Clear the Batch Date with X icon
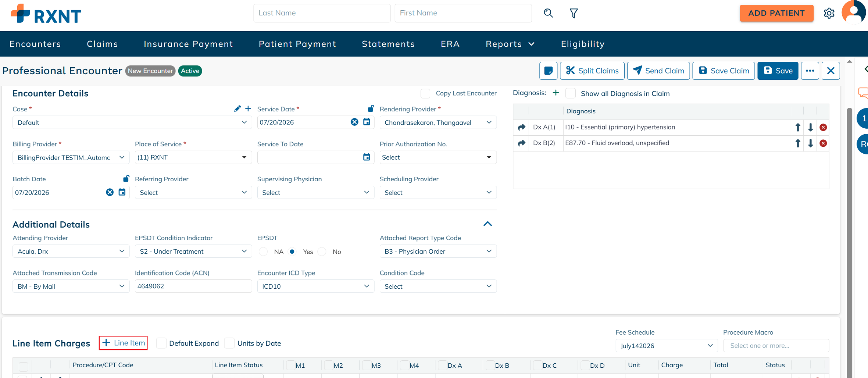The height and width of the screenshot is (378, 868). click(110, 192)
